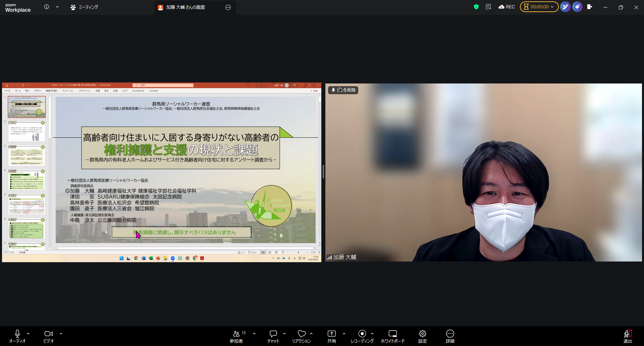Switch PowerPoint to slide sorter view

270,252
